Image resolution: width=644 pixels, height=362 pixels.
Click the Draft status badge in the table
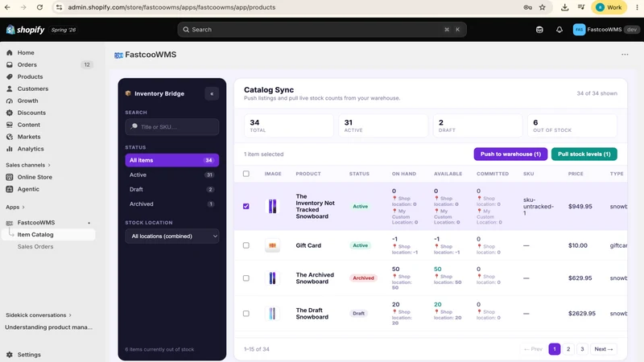(358, 314)
